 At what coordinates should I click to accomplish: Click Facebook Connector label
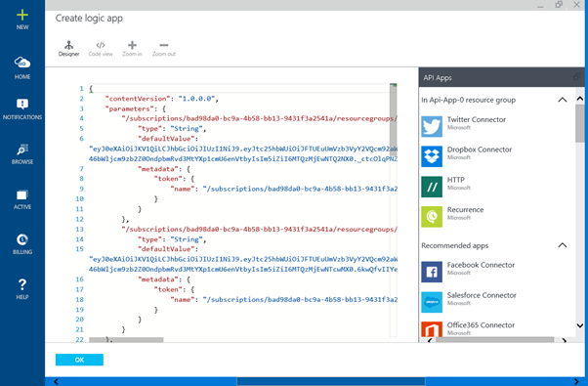[x=481, y=265]
